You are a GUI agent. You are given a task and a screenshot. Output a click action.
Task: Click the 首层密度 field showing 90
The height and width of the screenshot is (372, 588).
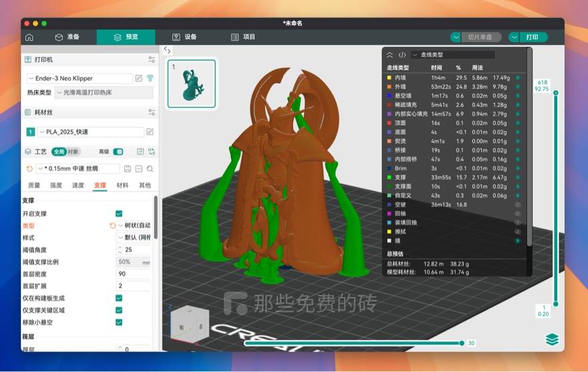(x=134, y=274)
